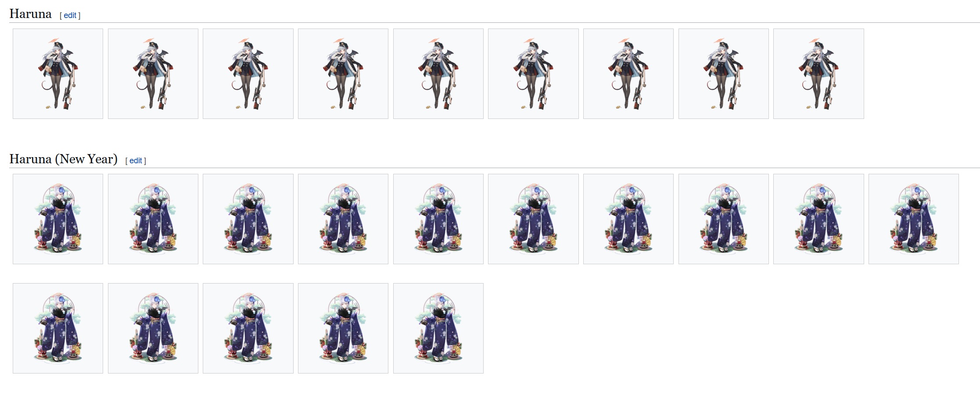The width and height of the screenshot is (980, 406).
Task: View third Haruna (New Year) thumbnail in bottom row
Action: [x=248, y=328]
